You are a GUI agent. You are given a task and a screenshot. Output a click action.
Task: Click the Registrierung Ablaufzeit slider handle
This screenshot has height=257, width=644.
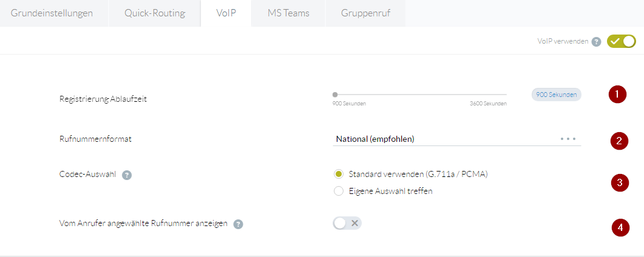[x=335, y=95]
